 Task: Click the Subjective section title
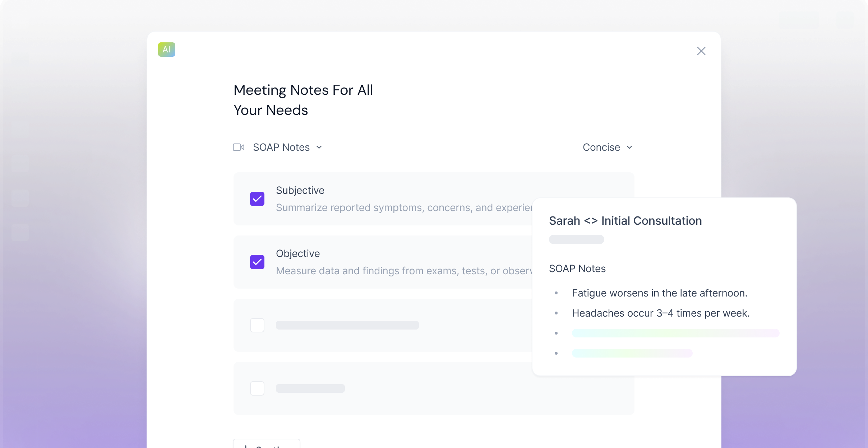tap(300, 190)
